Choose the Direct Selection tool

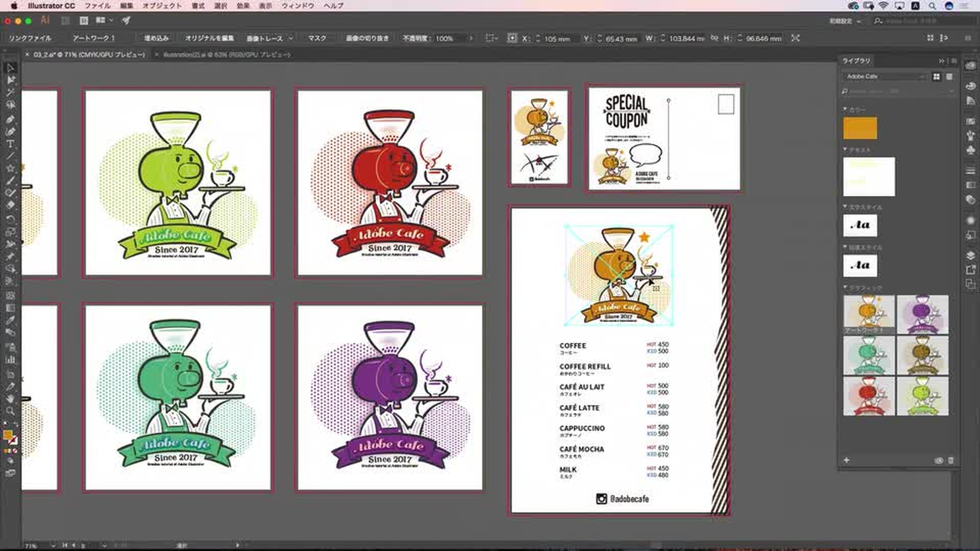[10, 80]
